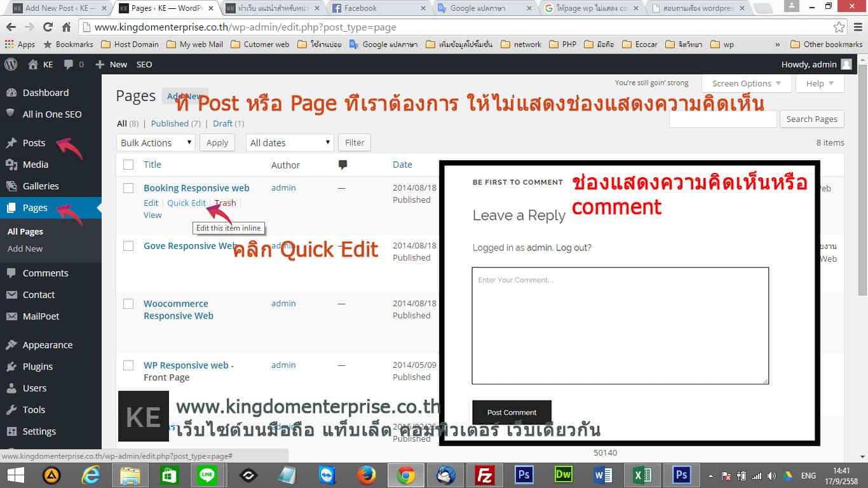Screen dimensions: 868x488
Task: Bookmark this page with the star icon
Action: [x=839, y=27]
